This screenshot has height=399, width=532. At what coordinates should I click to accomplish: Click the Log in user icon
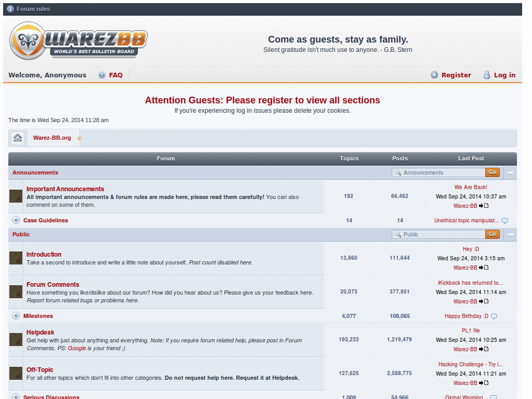coord(486,75)
